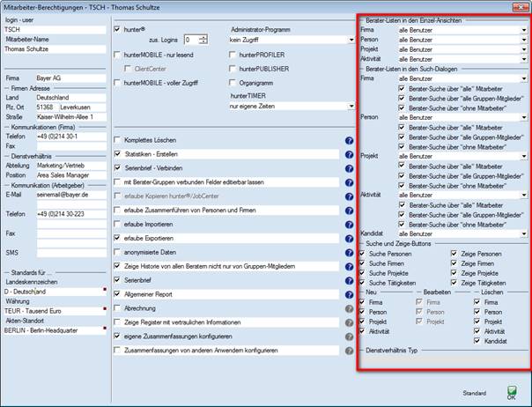Increase zus. Logins with spinner arrow

tap(203, 37)
